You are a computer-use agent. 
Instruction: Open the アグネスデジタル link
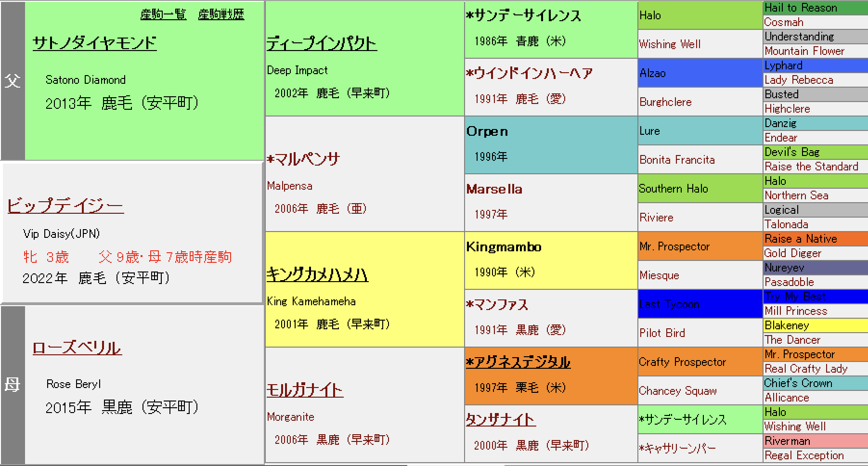tap(518, 362)
